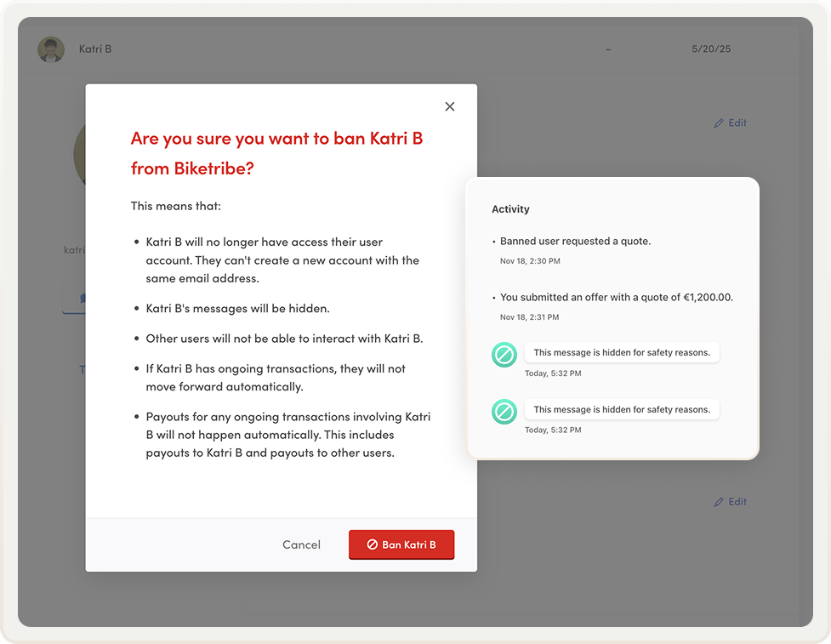Open Katri B's avatar in the top bar

pyautogui.click(x=51, y=48)
